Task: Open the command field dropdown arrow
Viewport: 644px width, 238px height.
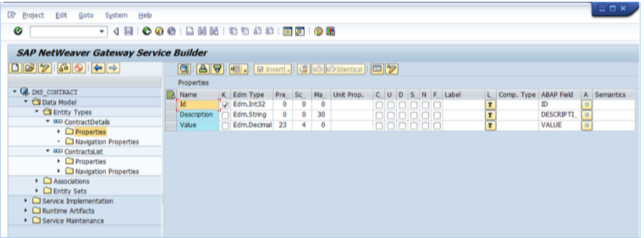Action: tap(102, 31)
